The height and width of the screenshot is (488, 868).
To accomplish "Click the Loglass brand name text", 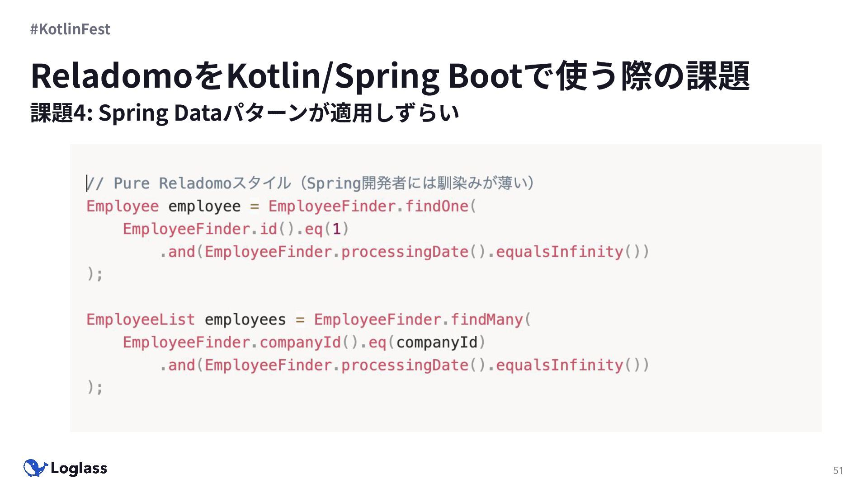I will coord(79,469).
